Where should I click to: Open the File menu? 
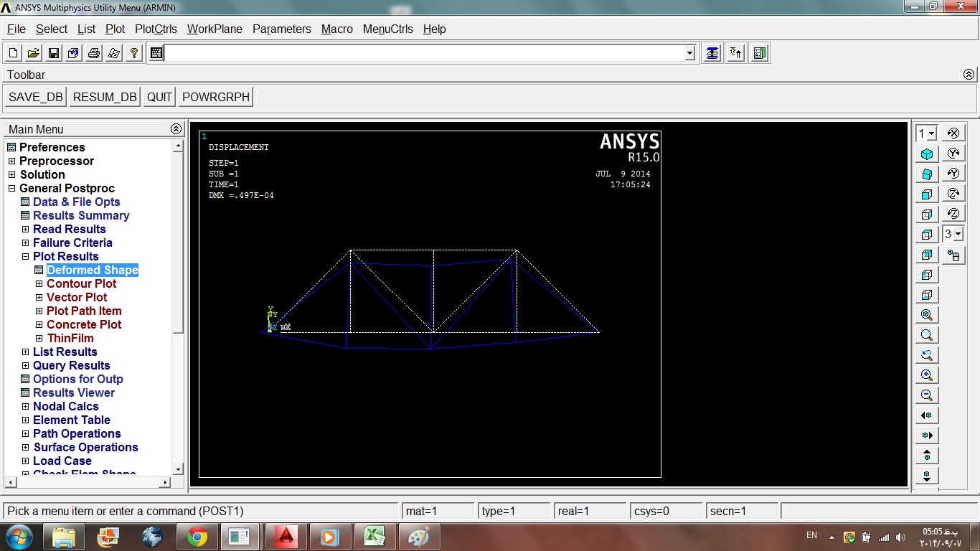pyautogui.click(x=17, y=29)
